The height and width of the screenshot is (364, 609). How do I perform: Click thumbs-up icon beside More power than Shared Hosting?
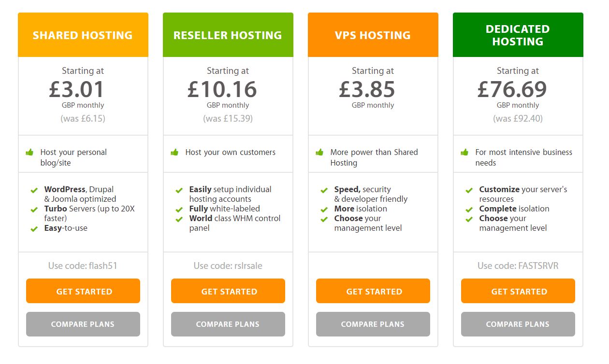(x=319, y=152)
